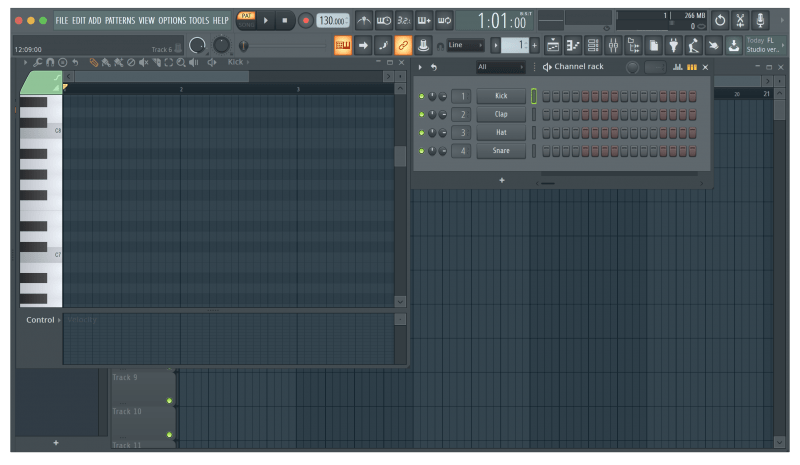The width and height of the screenshot is (800, 465).
Task: Click the stamp tool icon in toolbar
Action: [x=423, y=45]
